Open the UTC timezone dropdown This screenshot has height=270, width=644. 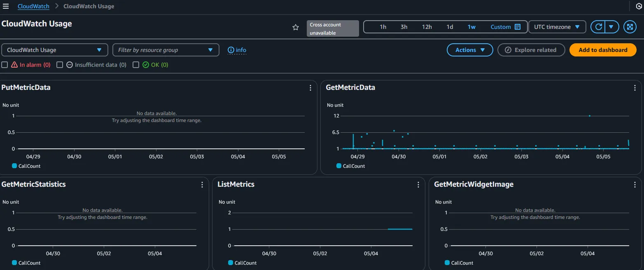(x=557, y=27)
